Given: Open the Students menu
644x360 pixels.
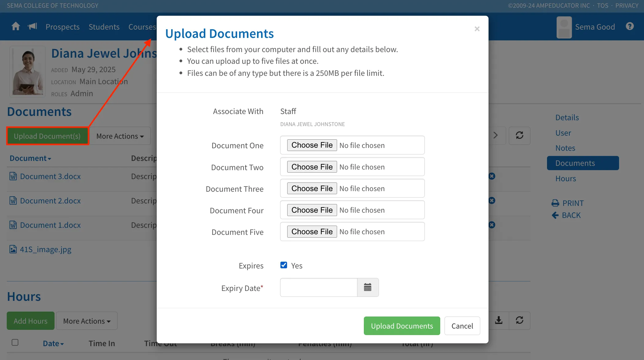Looking at the screenshot, I should click(x=104, y=27).
